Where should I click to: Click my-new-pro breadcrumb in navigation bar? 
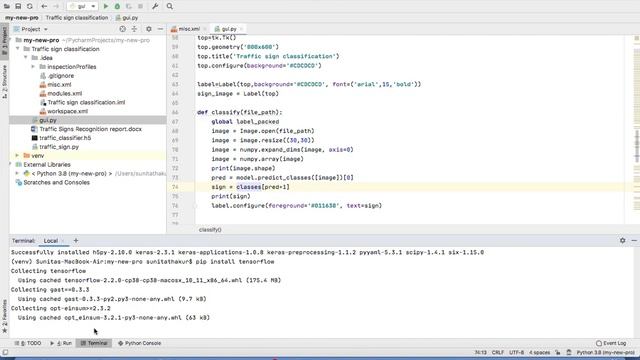click(22, 18)
